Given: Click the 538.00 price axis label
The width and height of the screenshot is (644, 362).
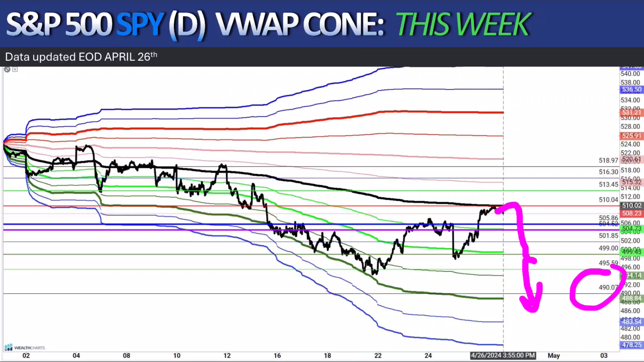Looking at the screenshot, I should point(630,82).
